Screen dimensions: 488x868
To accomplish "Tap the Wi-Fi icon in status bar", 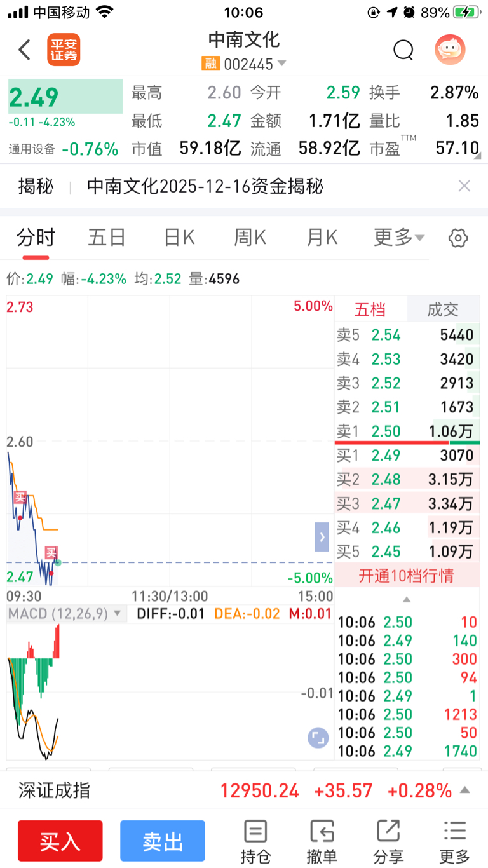I will pos(105,12).
